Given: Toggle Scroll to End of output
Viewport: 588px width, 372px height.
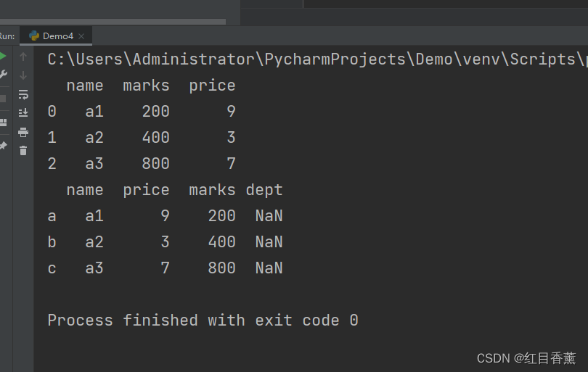Looking at the screenshot, I should (x=23, y=112).
